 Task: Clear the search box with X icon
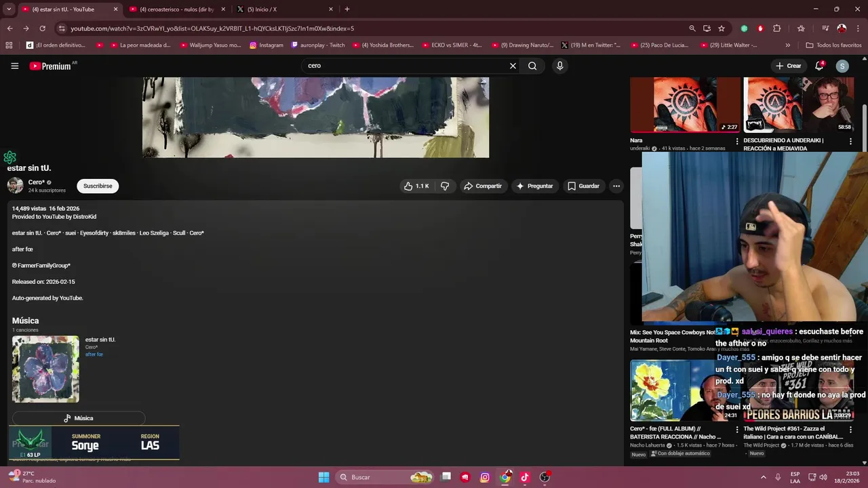(513, 66)
